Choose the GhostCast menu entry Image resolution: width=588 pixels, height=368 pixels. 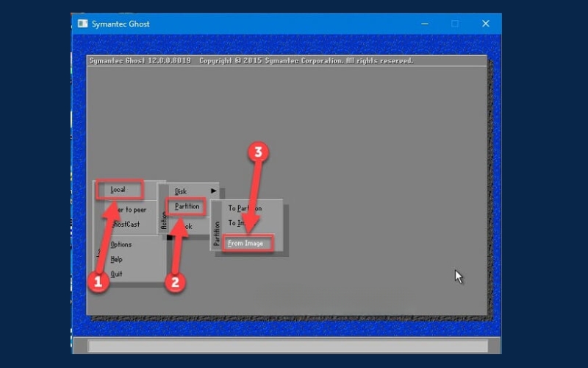click(x=126, y=224)
